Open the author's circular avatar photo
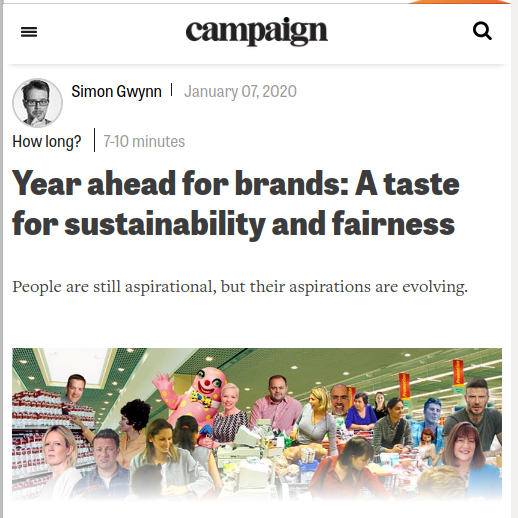This screenshot has height=518, width=518. 37,103
